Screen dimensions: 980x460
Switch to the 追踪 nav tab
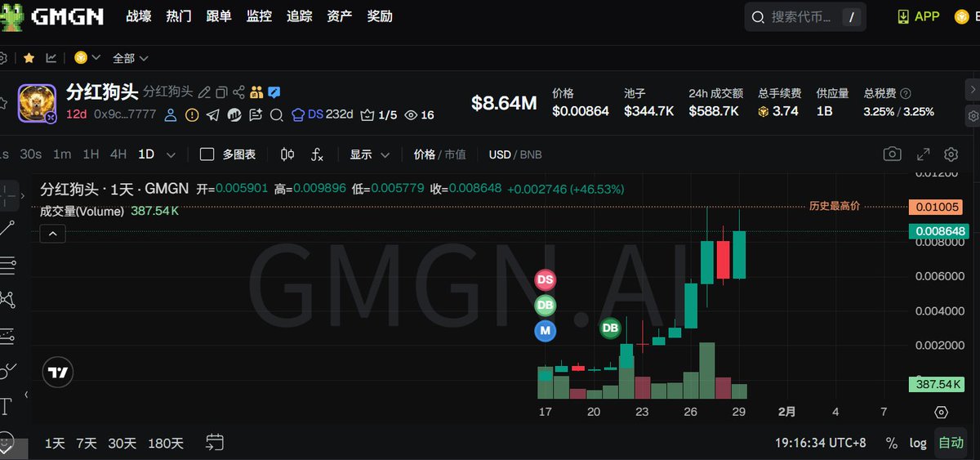point(299,16)
